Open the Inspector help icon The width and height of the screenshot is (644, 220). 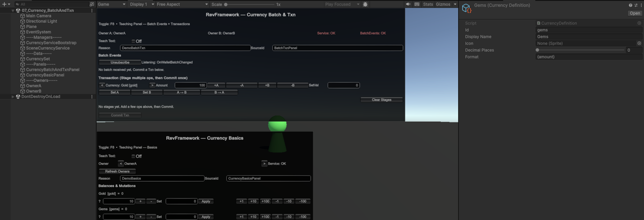[x=630, y=5]
